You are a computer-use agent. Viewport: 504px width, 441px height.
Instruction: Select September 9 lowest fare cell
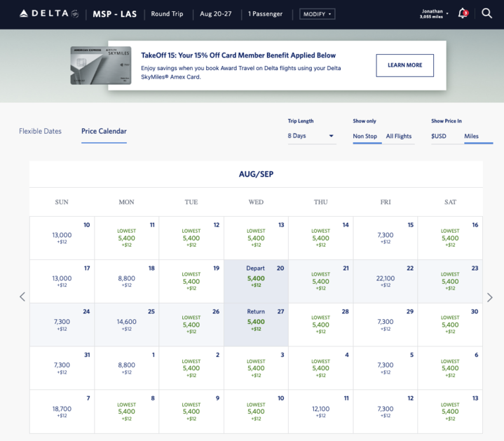point(191,412)
